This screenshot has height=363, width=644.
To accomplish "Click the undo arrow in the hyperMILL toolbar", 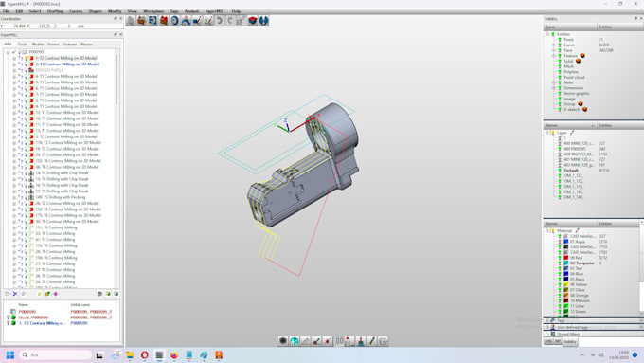I will tap(220, 21).
